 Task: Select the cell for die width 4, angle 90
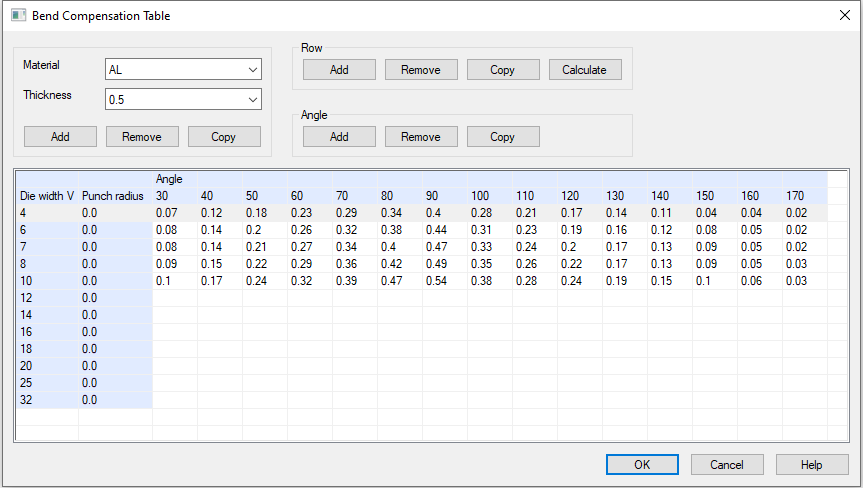(x=444, y=213)
